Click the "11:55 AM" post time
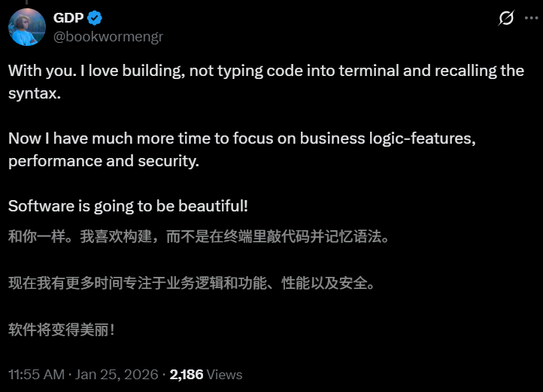 coord(37,374)
